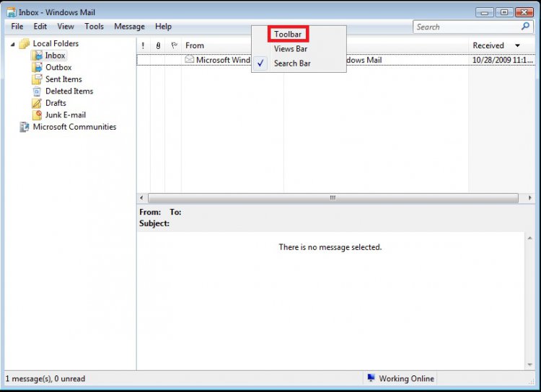Click the envelope icon on Microsoft message

[x=189, y=59]
